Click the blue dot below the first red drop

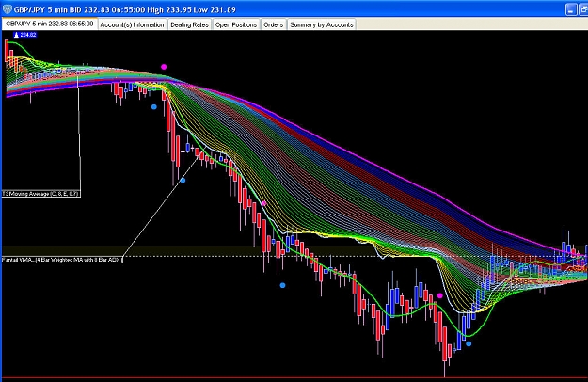coord(153,107)
